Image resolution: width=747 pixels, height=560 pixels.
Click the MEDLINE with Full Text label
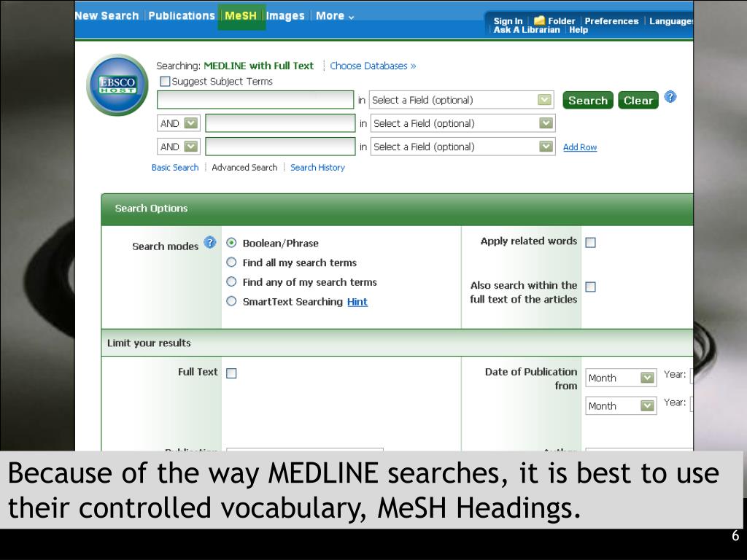point(259,66)
